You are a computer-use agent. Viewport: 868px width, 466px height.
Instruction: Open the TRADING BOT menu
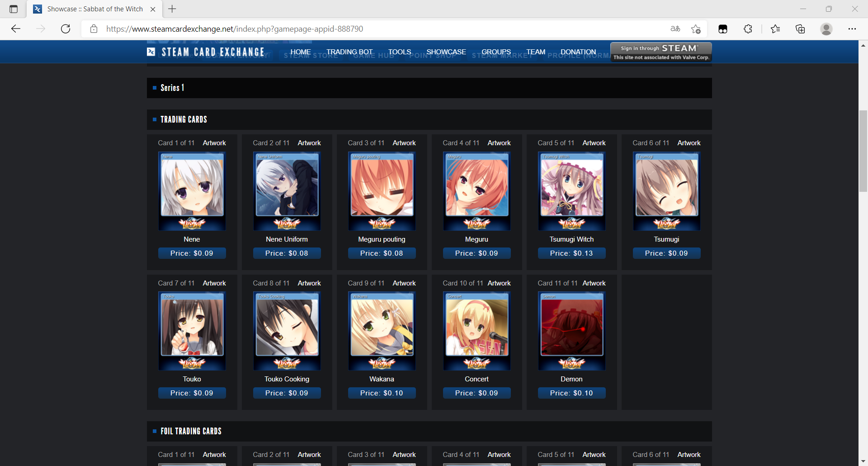tap(349, 52)
